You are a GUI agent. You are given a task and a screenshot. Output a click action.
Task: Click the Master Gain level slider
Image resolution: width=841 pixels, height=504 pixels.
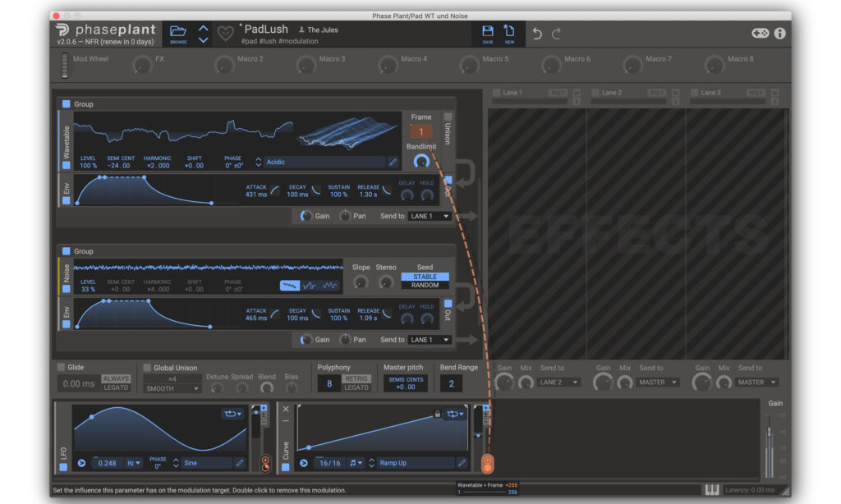pyautogui.click(x=770, y=444)
